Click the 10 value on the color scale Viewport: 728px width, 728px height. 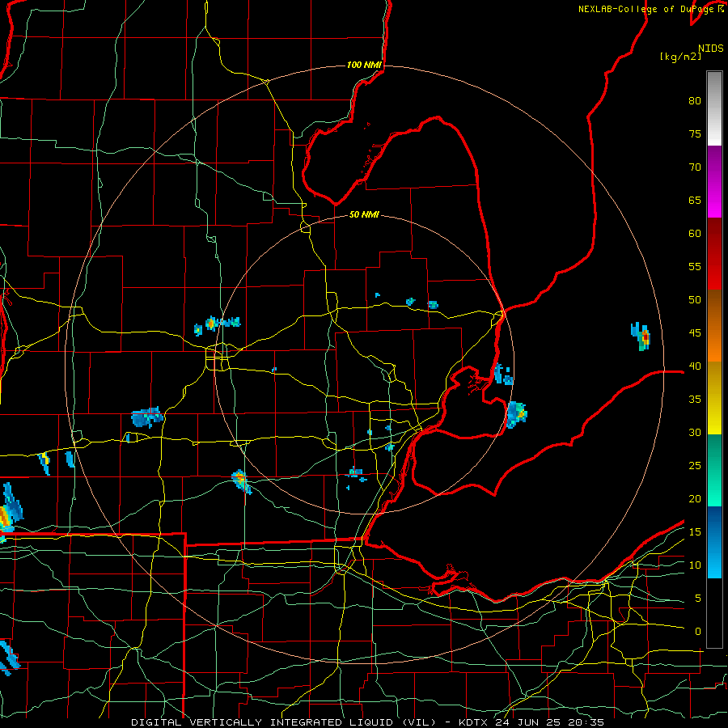[695, 565]
